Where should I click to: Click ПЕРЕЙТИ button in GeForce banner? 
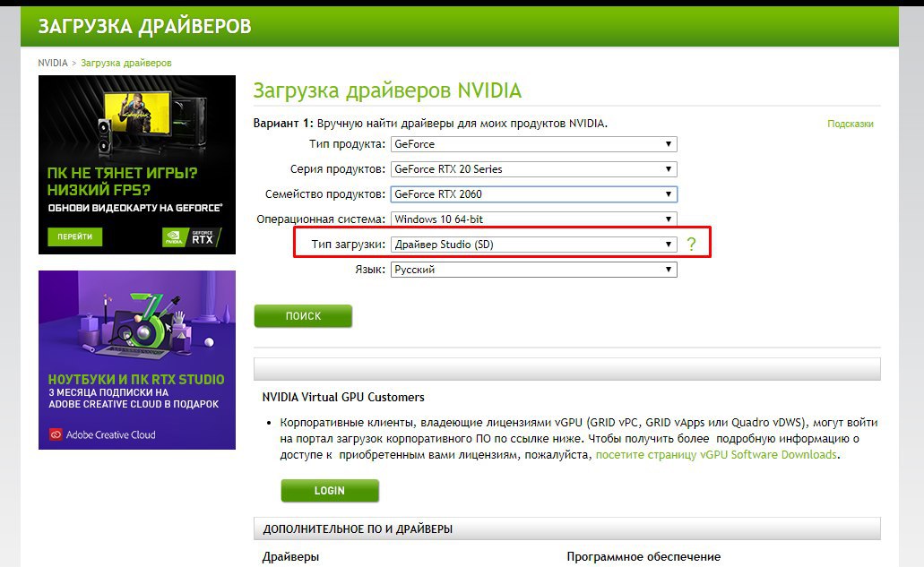pos(75,236)
